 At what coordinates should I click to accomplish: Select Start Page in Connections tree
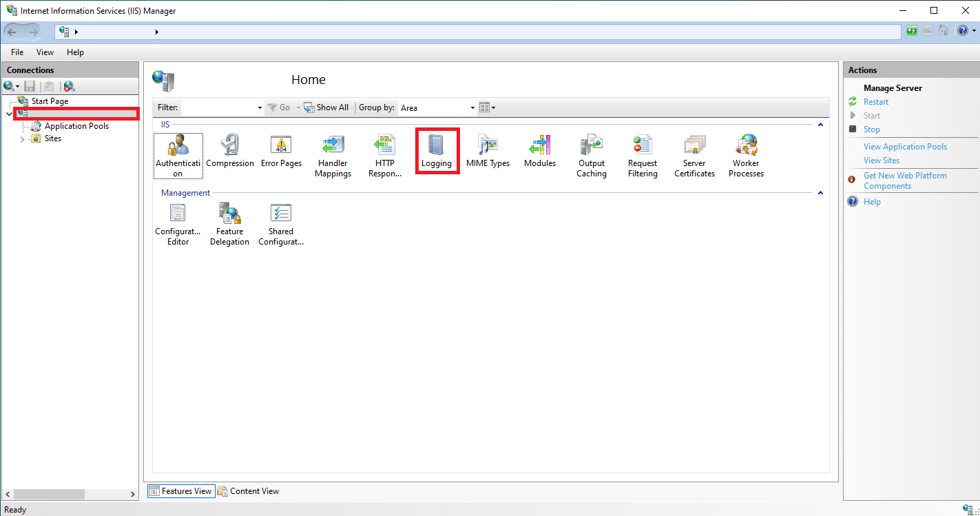coord(50,101)
